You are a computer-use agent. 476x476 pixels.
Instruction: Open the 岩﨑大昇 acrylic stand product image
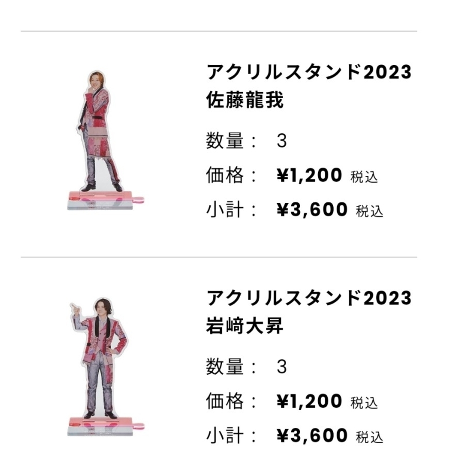(x=105, y=367)
